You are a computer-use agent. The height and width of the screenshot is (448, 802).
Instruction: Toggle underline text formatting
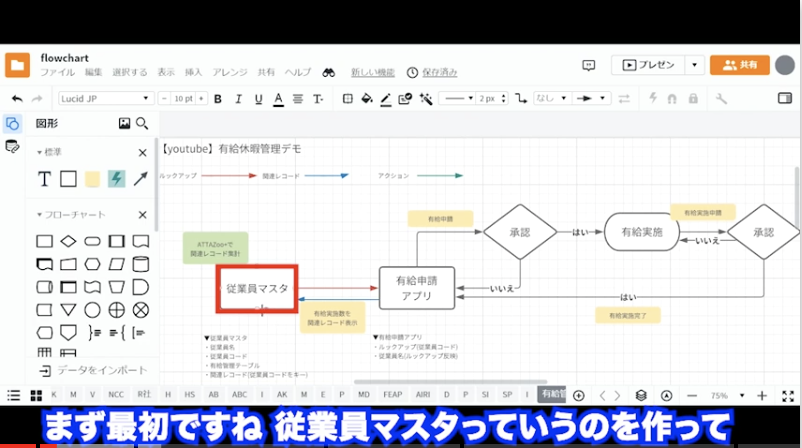[x=256, y=99]
